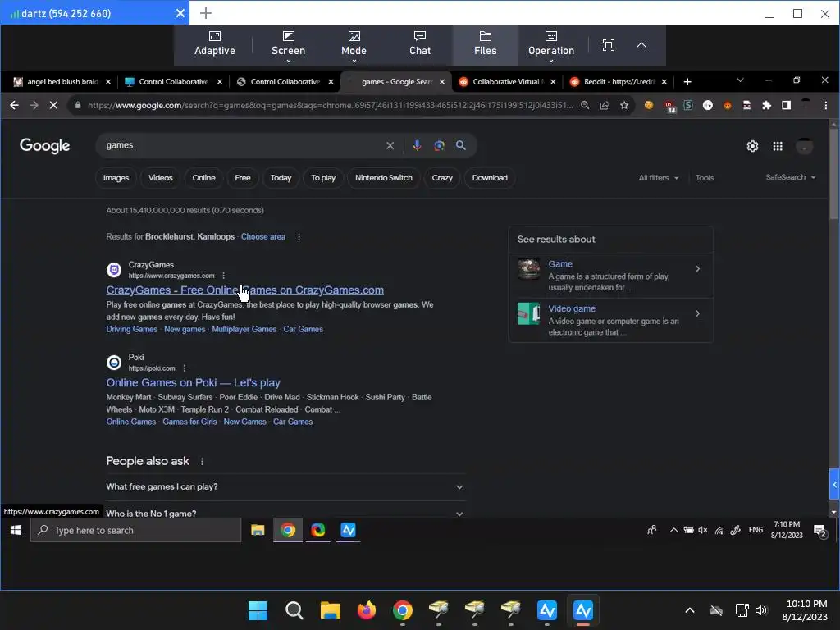Open the Chat panel
This screenshot has height=630, width=840.
(419, 44)
